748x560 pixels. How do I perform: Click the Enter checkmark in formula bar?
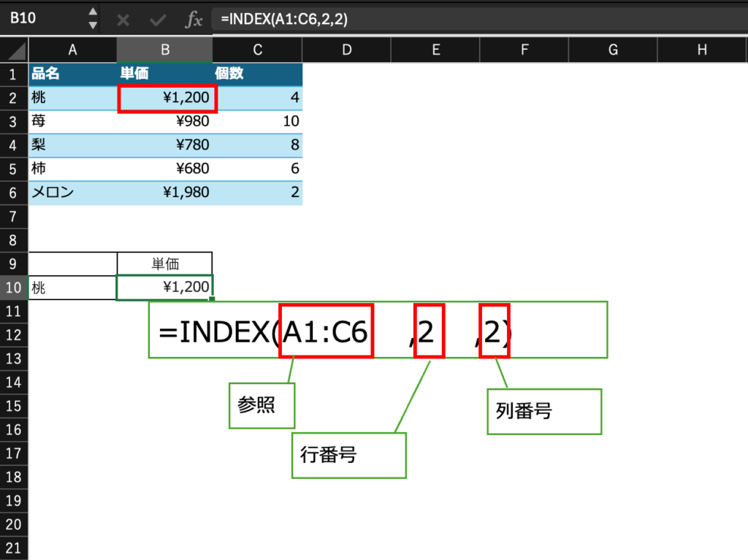tap(158, 20)
